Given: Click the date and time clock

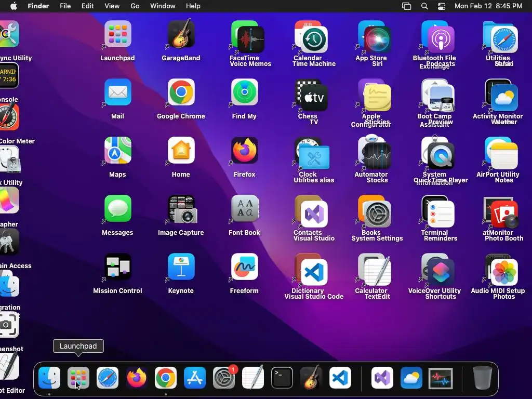Looking at the screenshot, I should [x=488, y=6].
